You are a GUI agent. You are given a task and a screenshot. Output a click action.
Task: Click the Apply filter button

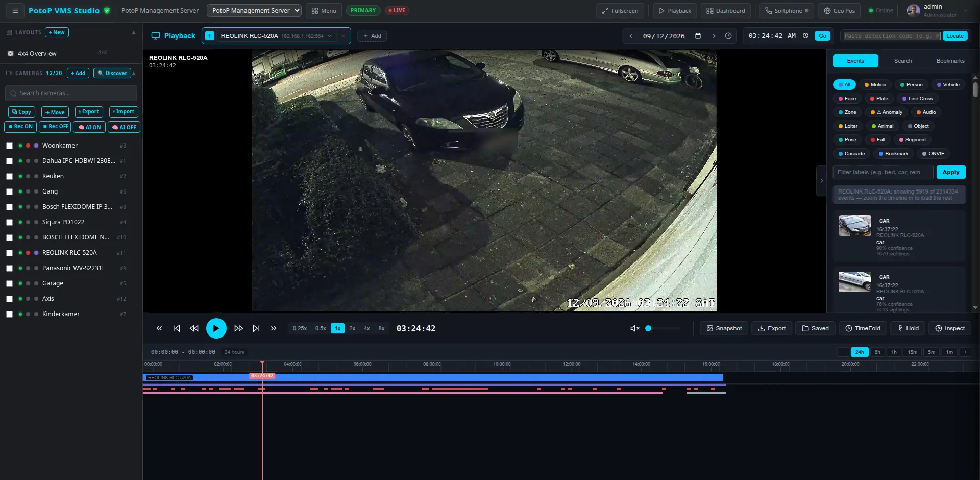point(950,172)
